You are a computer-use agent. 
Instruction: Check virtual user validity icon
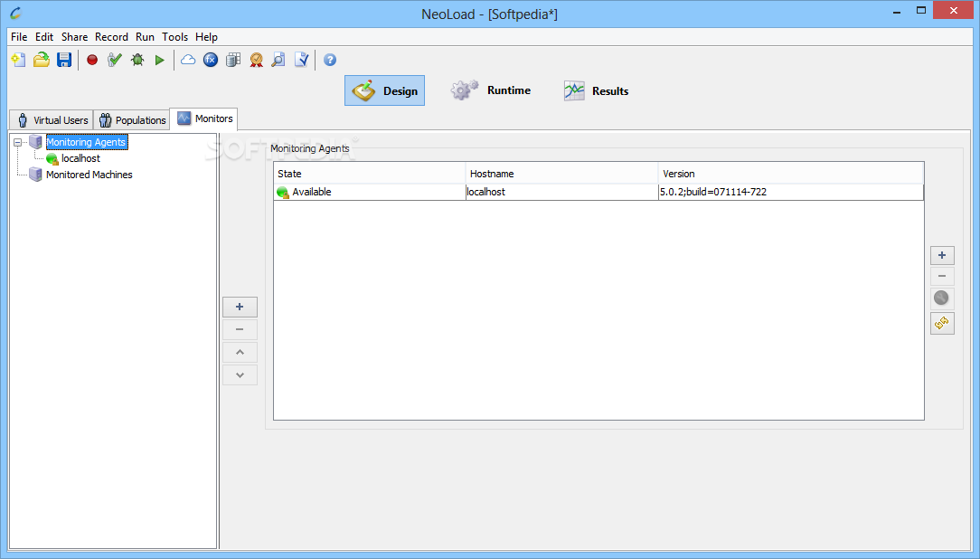115,60
